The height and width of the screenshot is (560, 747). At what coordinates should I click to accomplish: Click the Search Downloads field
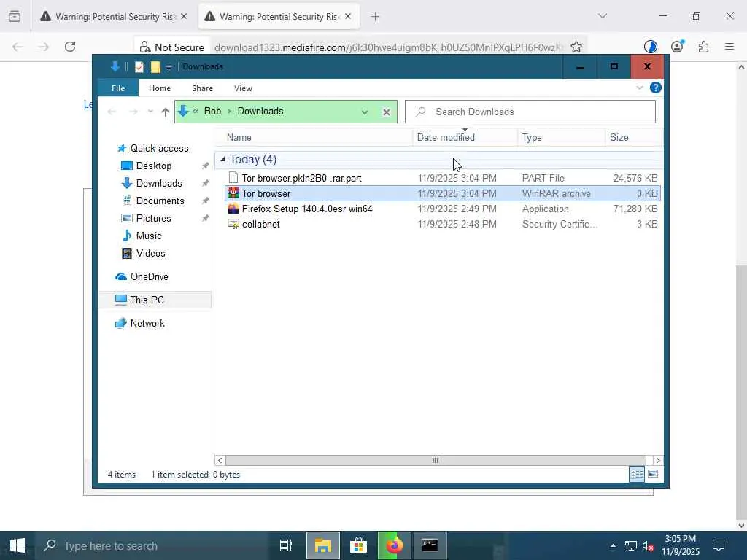click(x=530, y=112)
